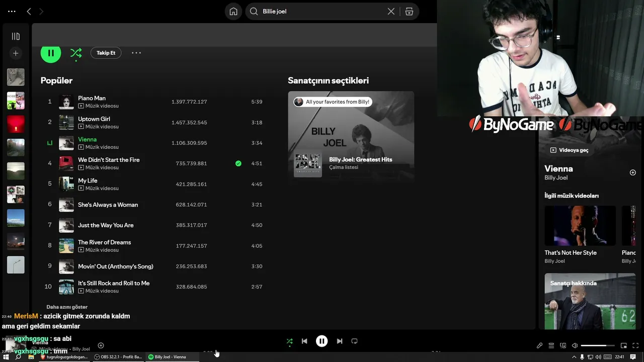Toggle repeat mode
The height and width of the screenshot is (362, 644).
354,341
